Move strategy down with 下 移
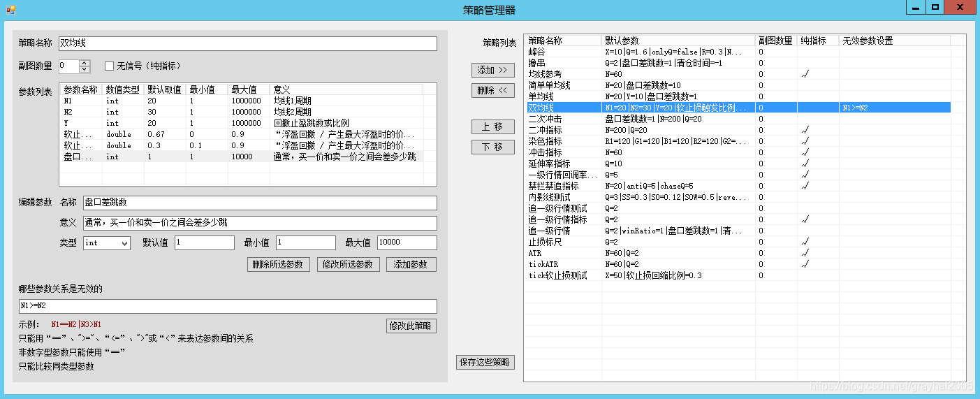The image size is (980, 399). click(492, 147)
